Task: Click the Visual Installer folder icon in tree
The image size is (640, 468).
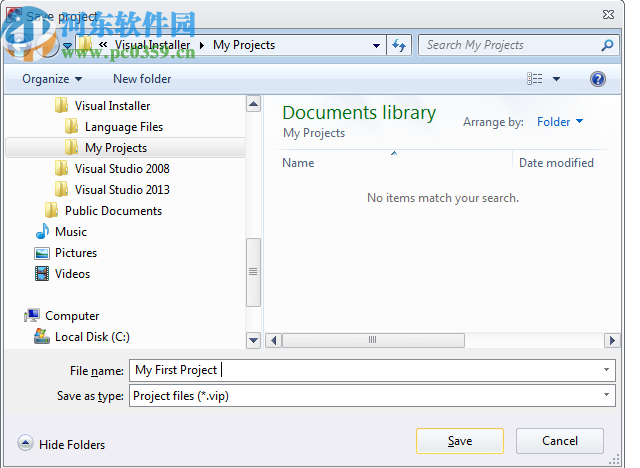Action: pos(61,105)
